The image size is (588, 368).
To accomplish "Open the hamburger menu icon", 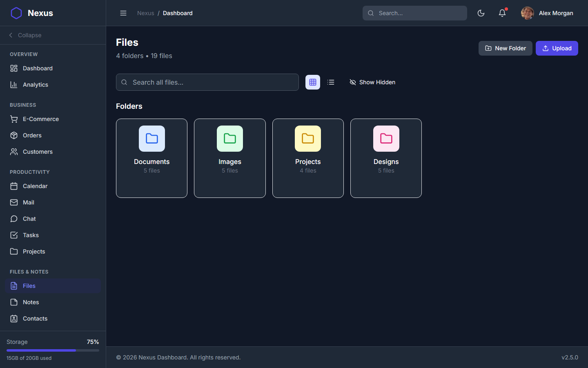I will click(123, 13).
